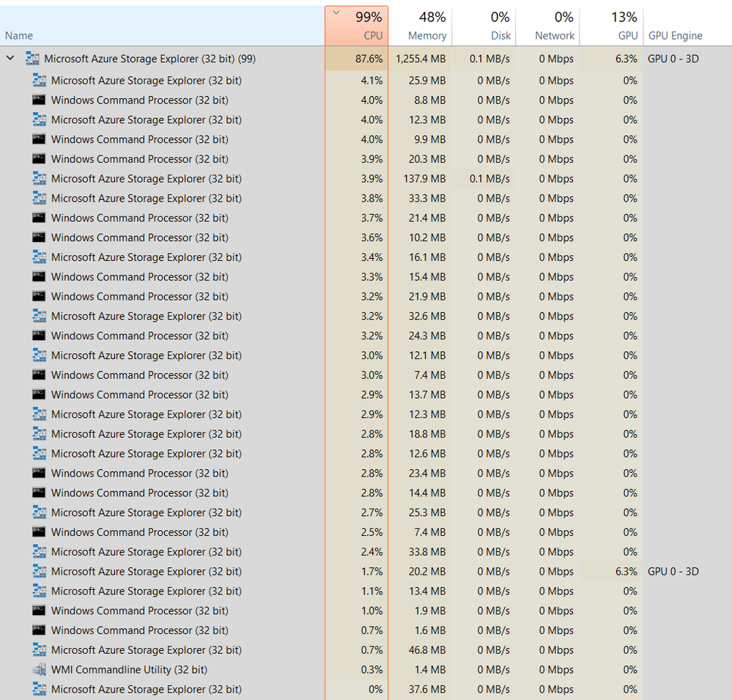Click the Azure Storage Explorer icon in the 16.1 MB row
Screen dimensions: 732x700
coord(40,257)
